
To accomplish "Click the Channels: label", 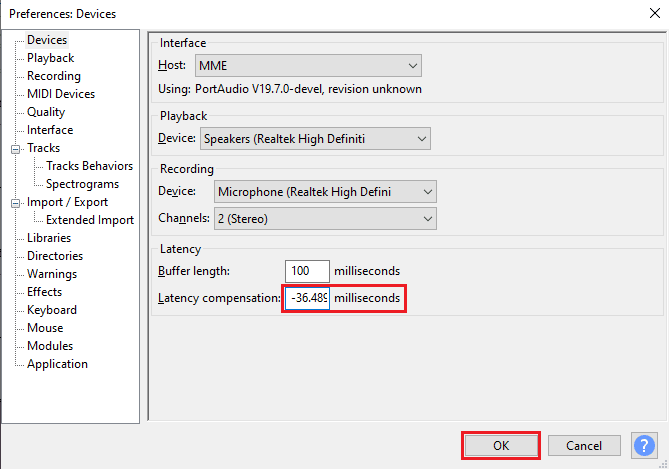I will 183,218.
